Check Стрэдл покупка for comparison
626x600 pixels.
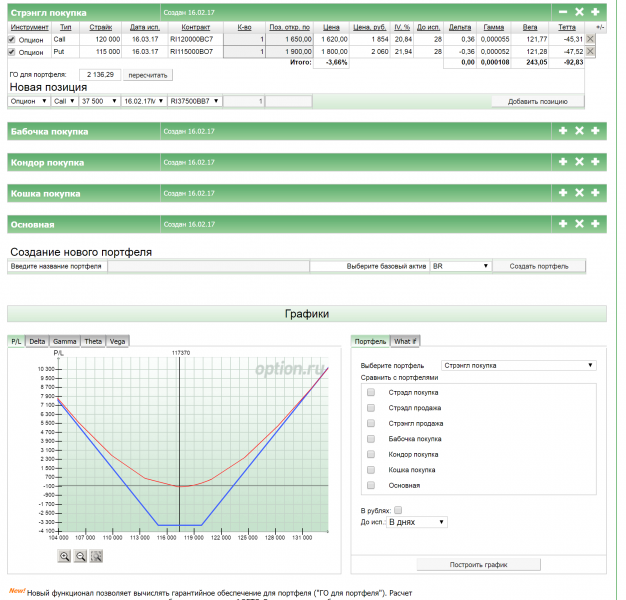pyautogui.click(x=371, y=392)
